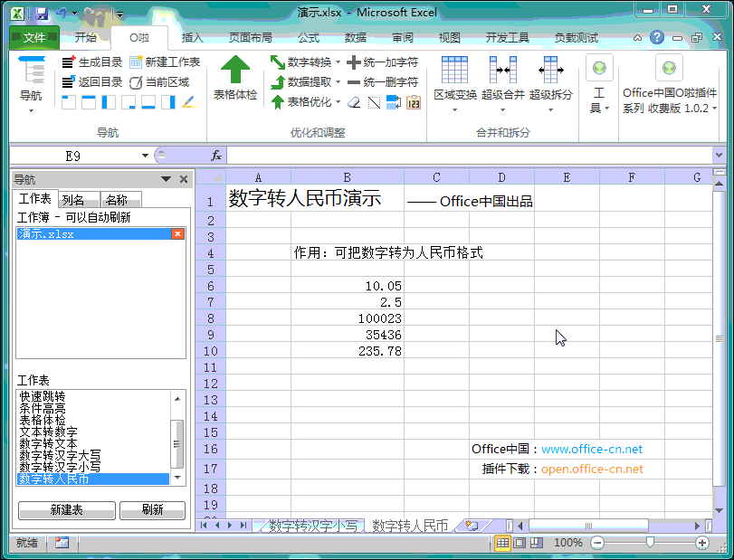Click the 返回目录 return to directory icon

69,81
